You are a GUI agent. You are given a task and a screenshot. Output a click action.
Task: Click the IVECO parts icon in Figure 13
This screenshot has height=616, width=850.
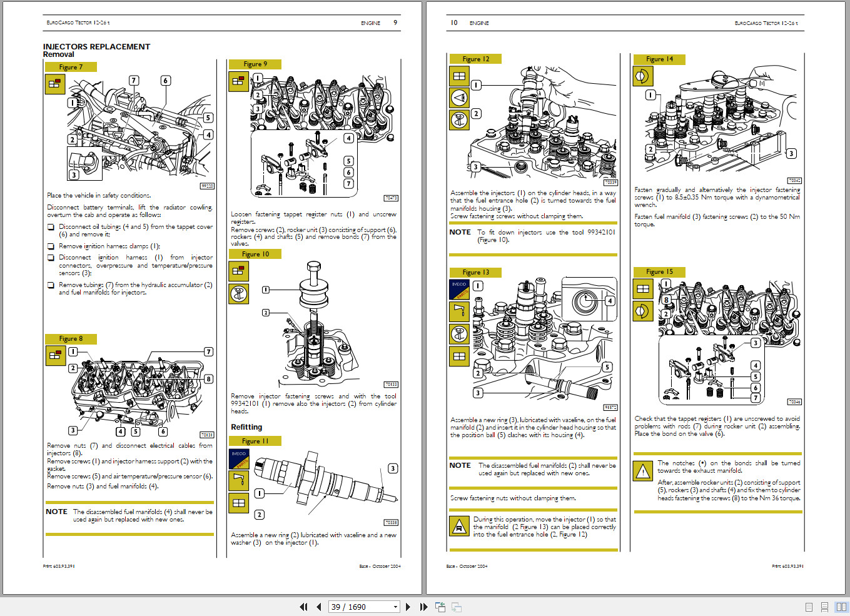459,289
